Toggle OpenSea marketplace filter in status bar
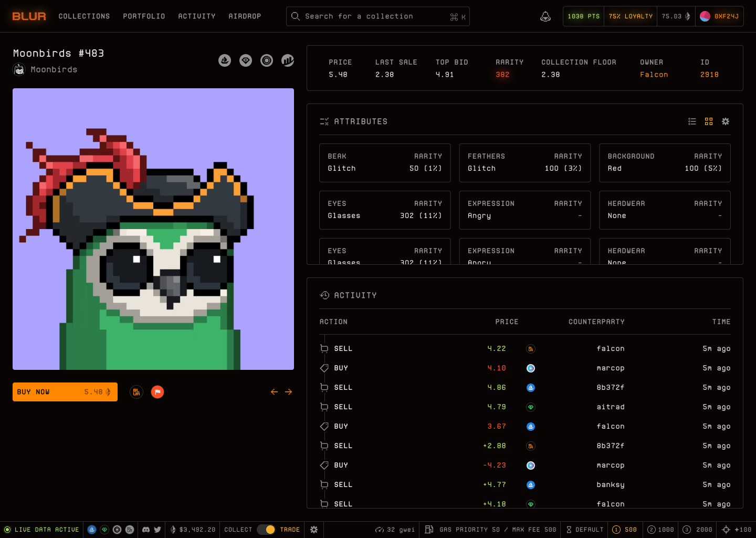 click(92, 530)
